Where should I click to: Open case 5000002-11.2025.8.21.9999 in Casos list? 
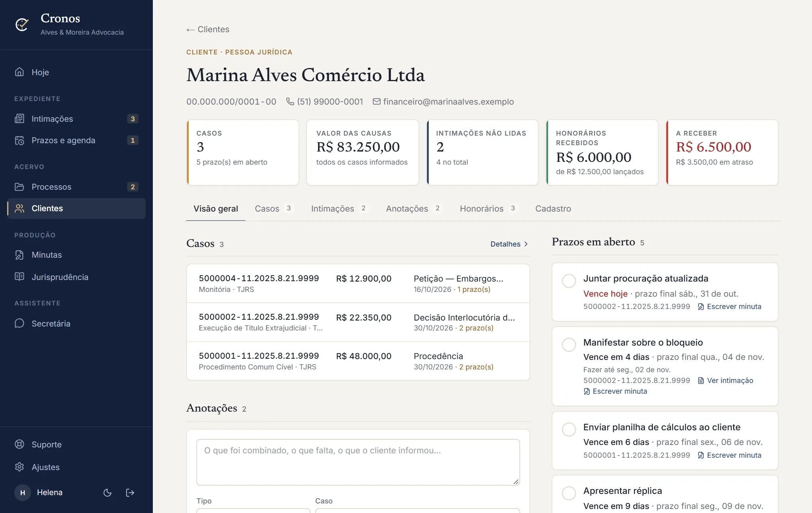click(358, 322)
